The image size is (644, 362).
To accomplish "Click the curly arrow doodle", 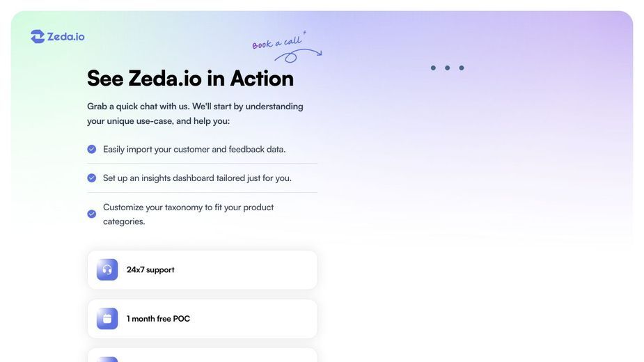I will click(298, 56).
